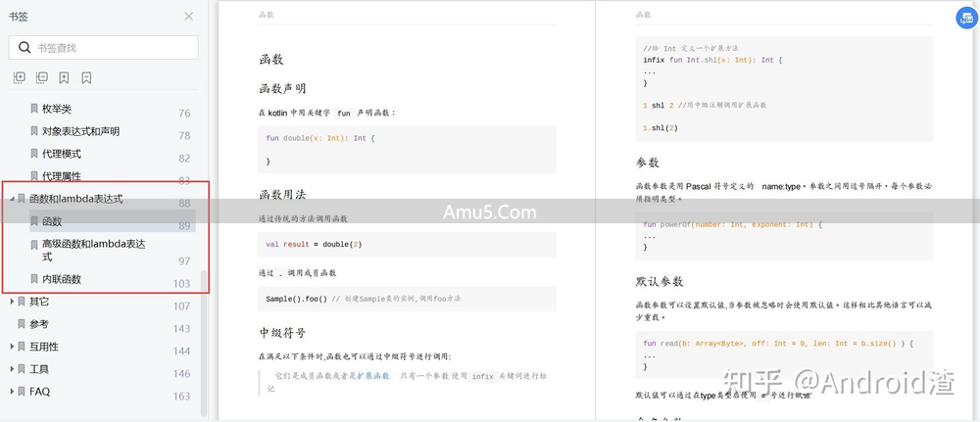This screenshot has height=422, width=980.
Task: Go to 高级函数和lambda表达式 bookmark
Action: (94, 251)
